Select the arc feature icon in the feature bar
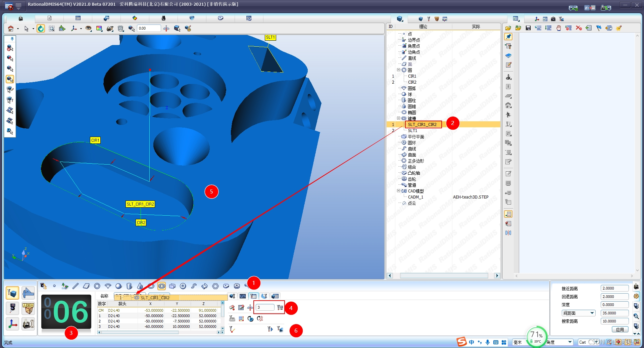This screenshot has width=644, height=348. (x=108, y=286)
